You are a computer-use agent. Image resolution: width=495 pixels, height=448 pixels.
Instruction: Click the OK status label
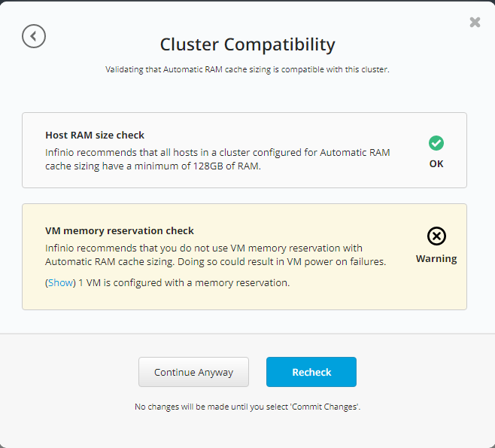(436, 163)
